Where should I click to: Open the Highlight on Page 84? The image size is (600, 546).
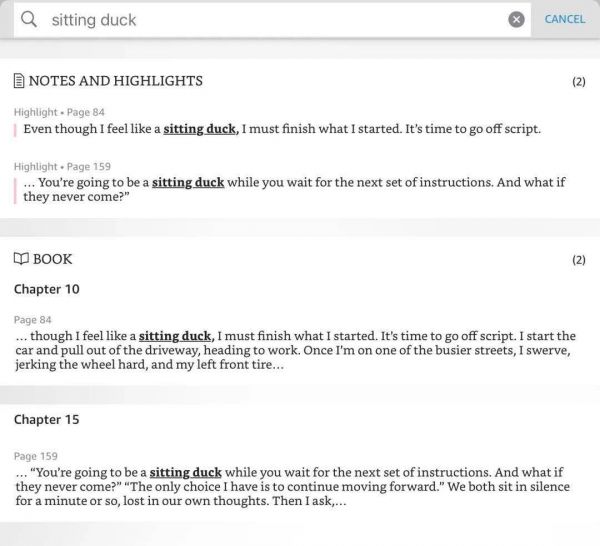[282, 129]
